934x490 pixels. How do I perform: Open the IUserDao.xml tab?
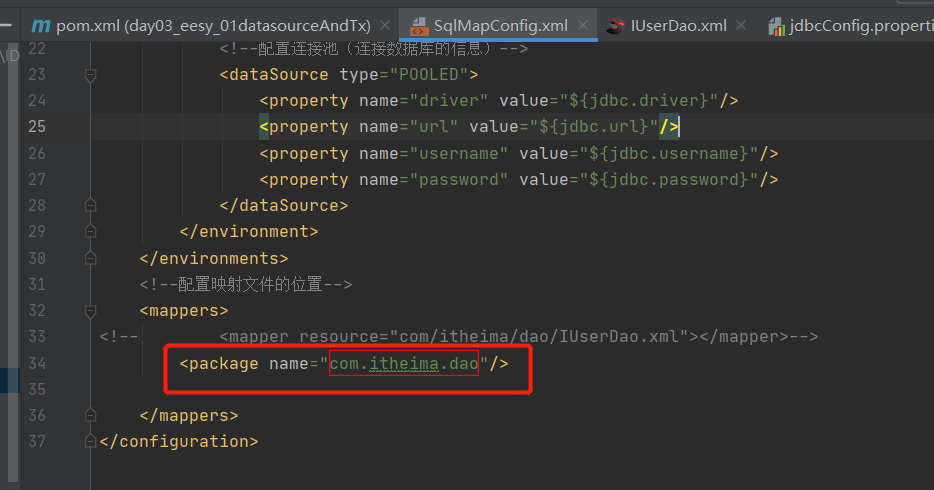pyautogui.click(x=678, y=26)
